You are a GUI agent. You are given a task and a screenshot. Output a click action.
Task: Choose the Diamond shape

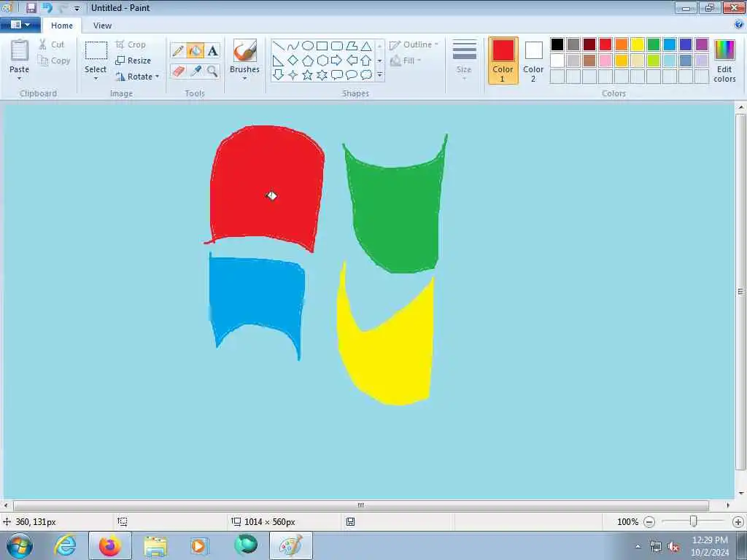(x=293, y=61)
